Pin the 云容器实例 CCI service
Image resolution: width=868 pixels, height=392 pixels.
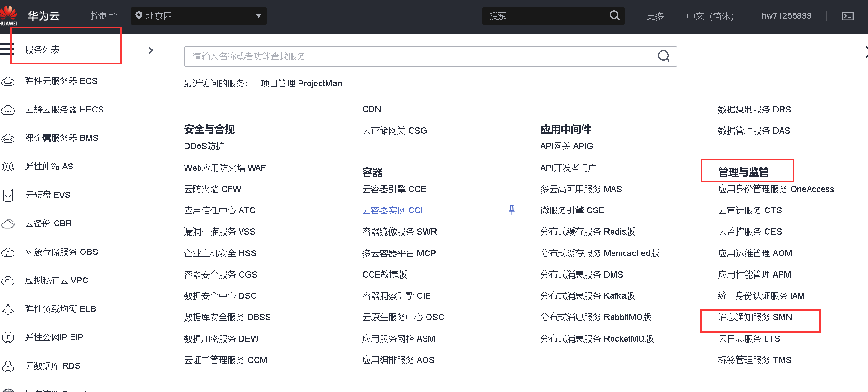pos(512,210)
